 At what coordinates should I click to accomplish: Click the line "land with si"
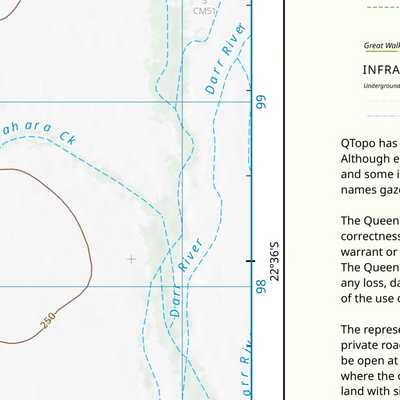coord(370,391)
